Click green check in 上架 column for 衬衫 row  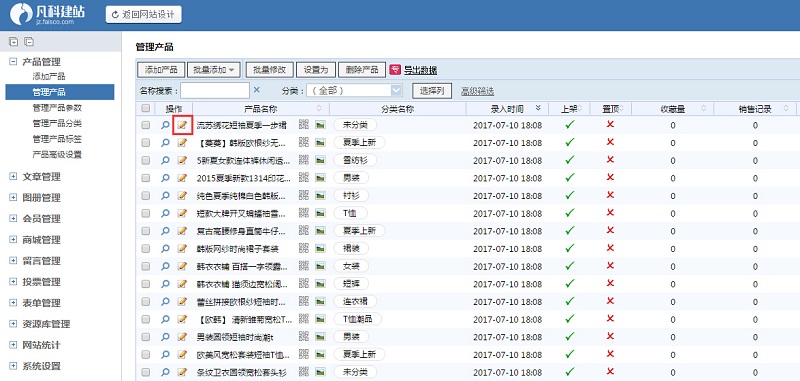(x=570, y=195)
